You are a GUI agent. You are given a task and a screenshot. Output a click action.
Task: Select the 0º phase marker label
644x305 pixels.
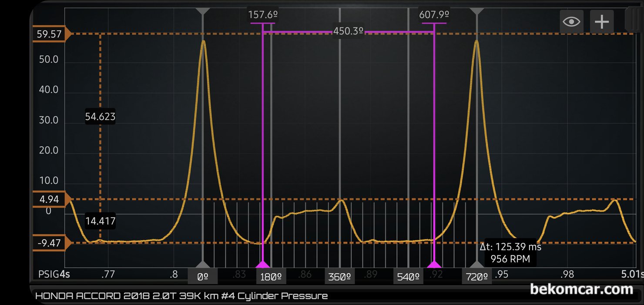(203, 277)
